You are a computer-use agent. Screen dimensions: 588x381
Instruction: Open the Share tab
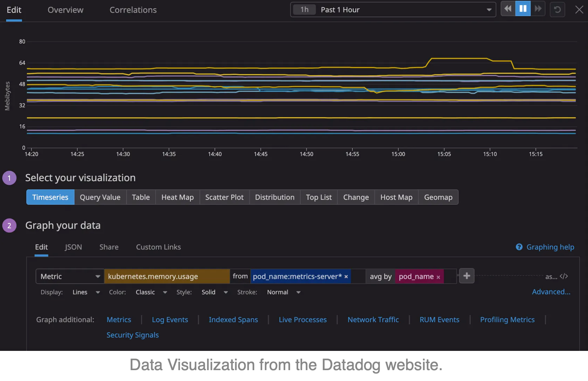(109, 247)
